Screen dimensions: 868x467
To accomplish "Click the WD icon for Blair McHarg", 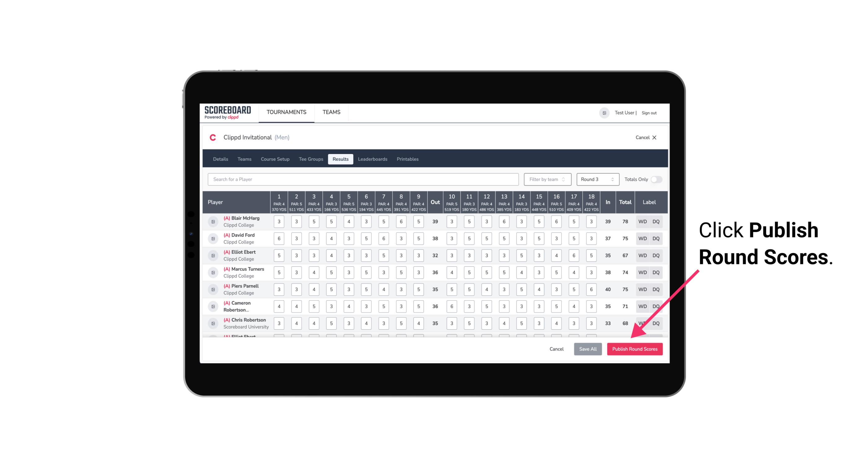I will click(642, 222).
